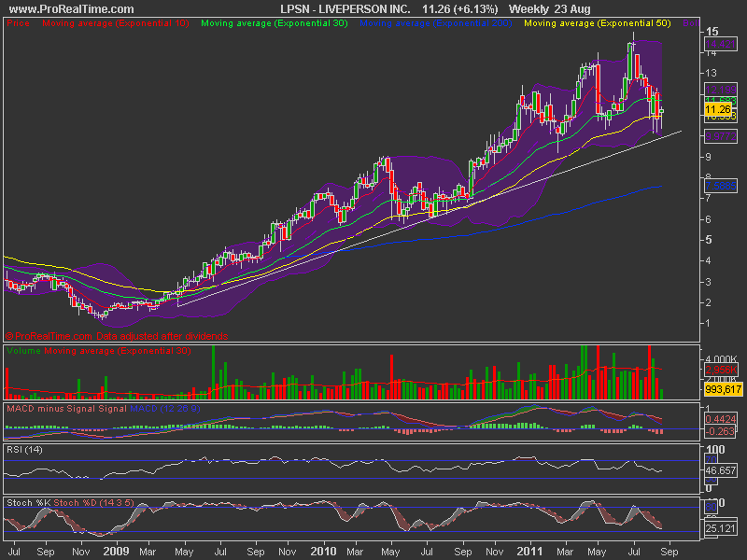Screen dimensions: 747x560
Task: Click the 25.121 stochastic value tag
Action: tap(720, 528)
